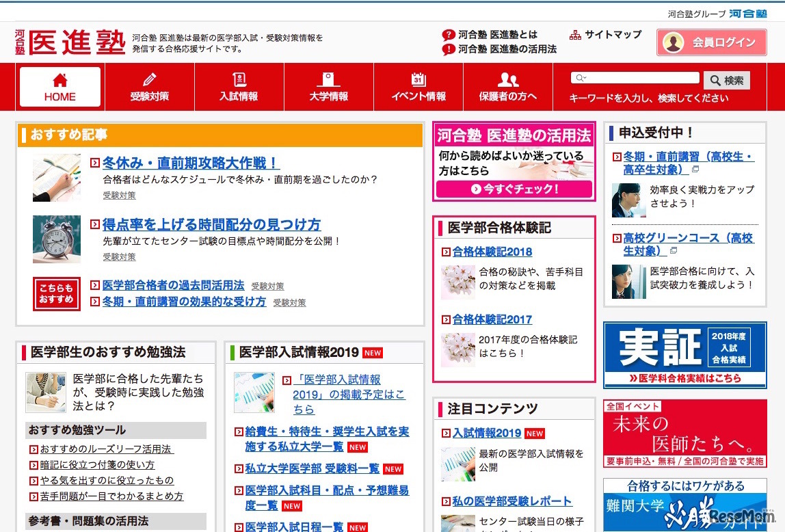Open 受験対策 navigation menu
This screenshot has height=532, width=785.
pyautogui.click(x=150, y=87)
